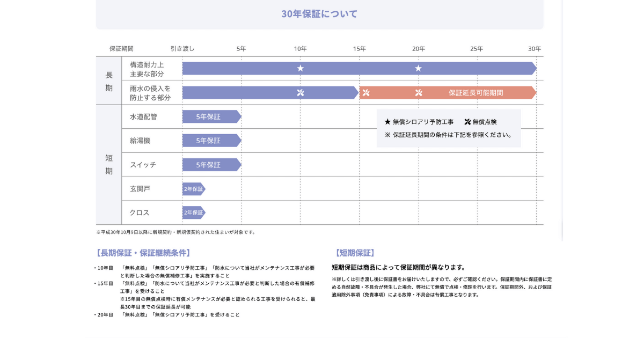The width and height of the screenshot is (644, 338).
Task: Click the 20年 axis label
Action: 419,49
